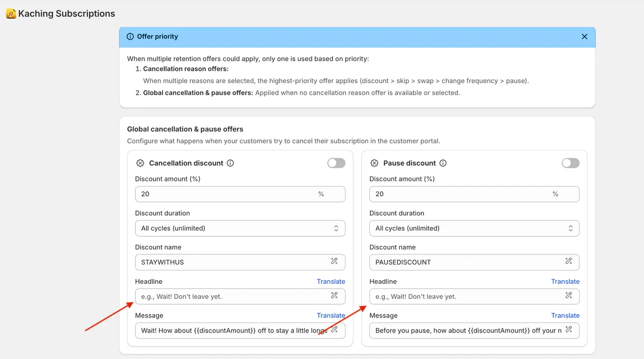This screenshot has height=359, width=644.
Task: Open Discount duration dropdown under Pause discount
Action: (x=474, y=228)
